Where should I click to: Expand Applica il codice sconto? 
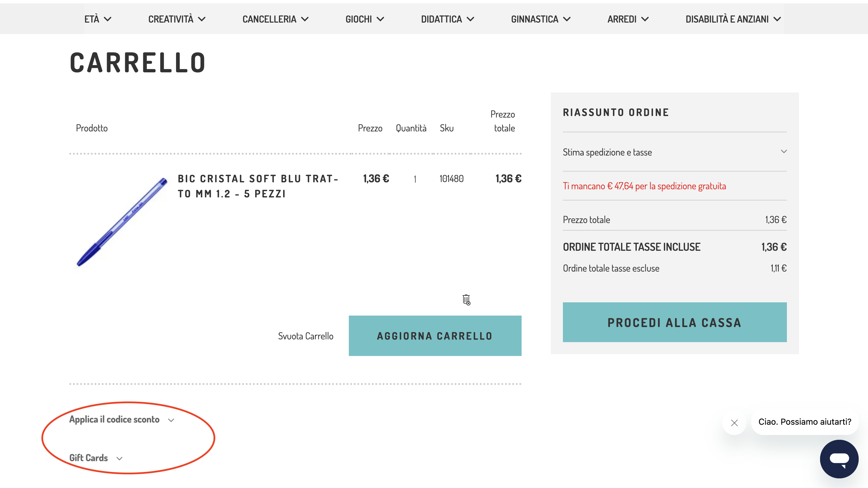pos(122,420)
